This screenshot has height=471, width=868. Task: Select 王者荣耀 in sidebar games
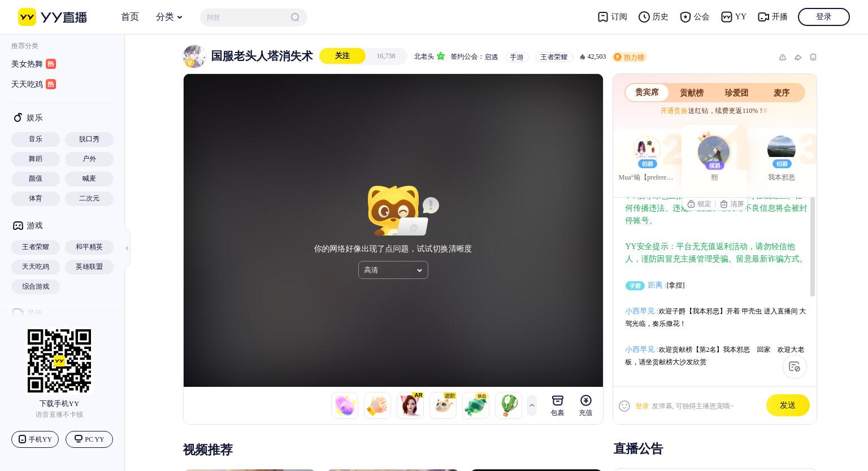36,247
